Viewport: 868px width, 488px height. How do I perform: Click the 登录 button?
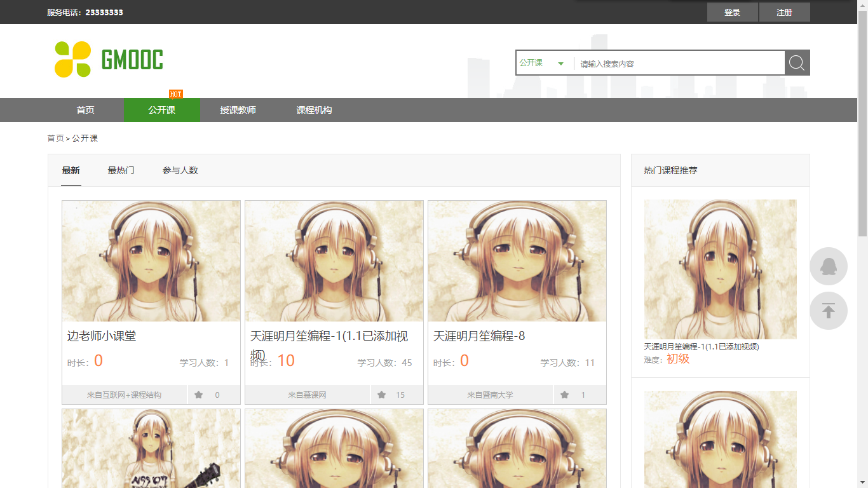tap(733, 12)
